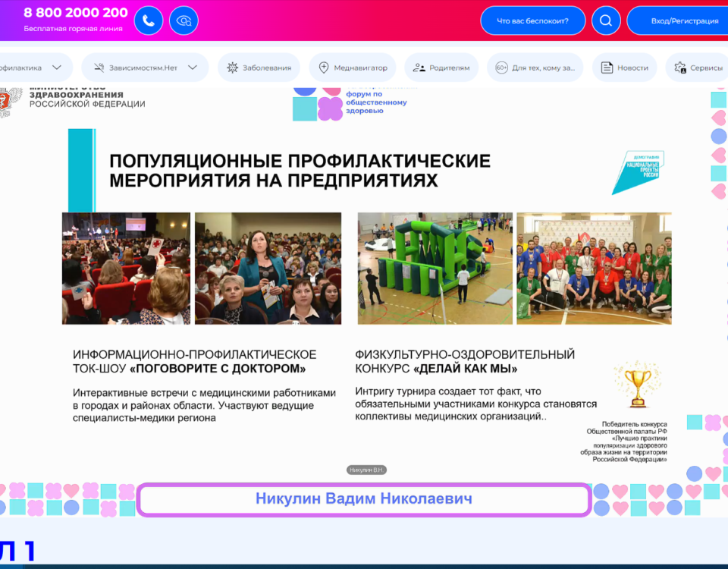Open the Меднавигатор menu item
The height and width of the screenshot is (569, 728).
[x=353, y=68]
